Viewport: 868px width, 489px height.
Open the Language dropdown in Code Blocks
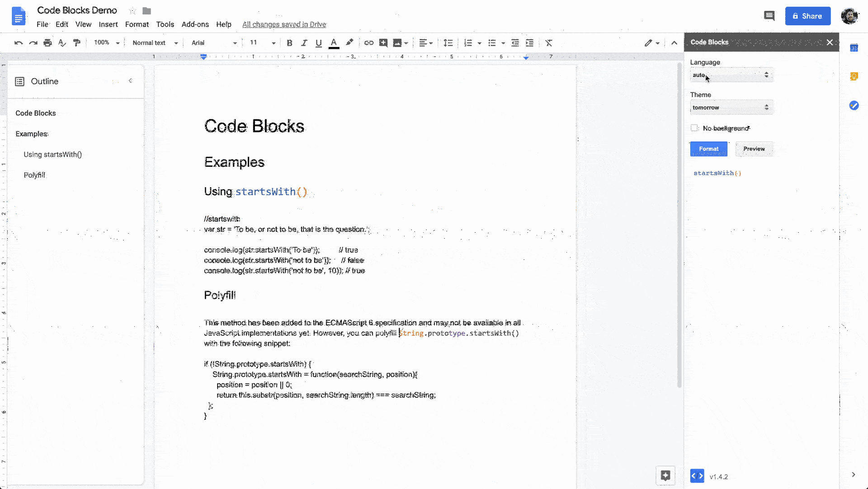pos(730,75)
